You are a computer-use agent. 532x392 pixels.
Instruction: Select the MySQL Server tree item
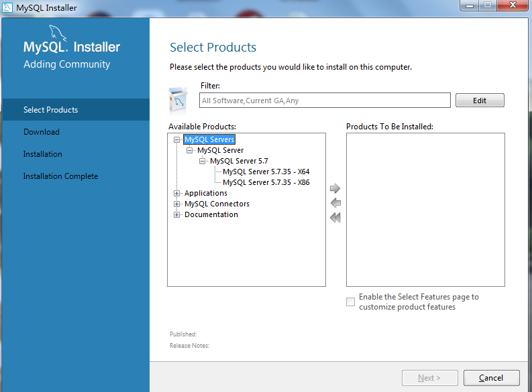(x=221, y=150)
